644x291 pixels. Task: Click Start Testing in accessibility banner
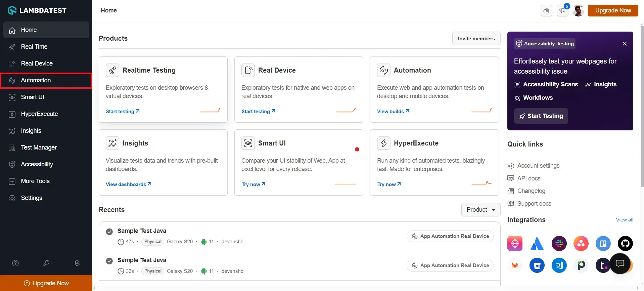[541, 116]
